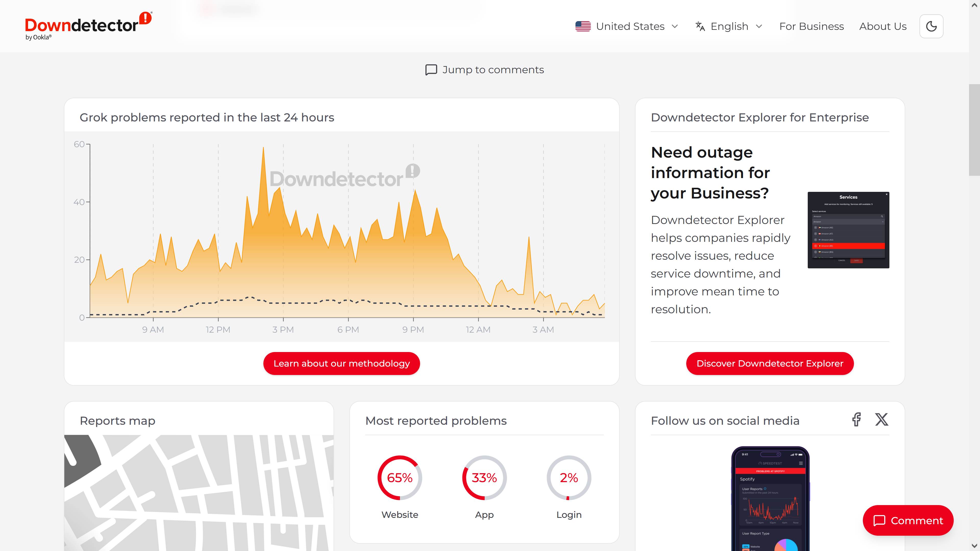Click the Reports map preview
Viewport: 980px width, 551px height.
pyautogui.click(x=199, y=492)
